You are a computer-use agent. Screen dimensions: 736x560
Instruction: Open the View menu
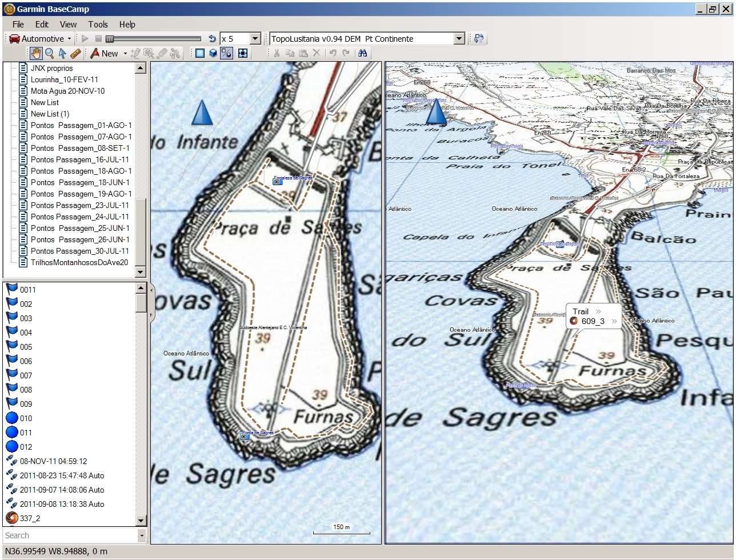68,25
